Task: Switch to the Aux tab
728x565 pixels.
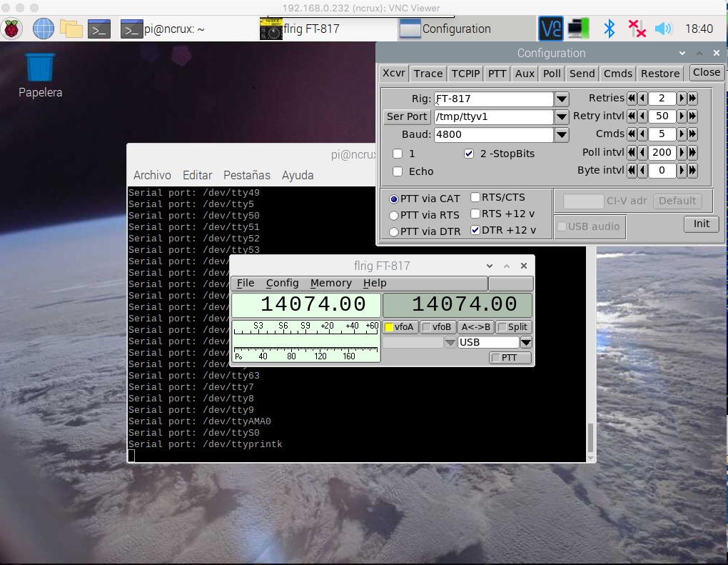Action: click(x=525, y=74)
